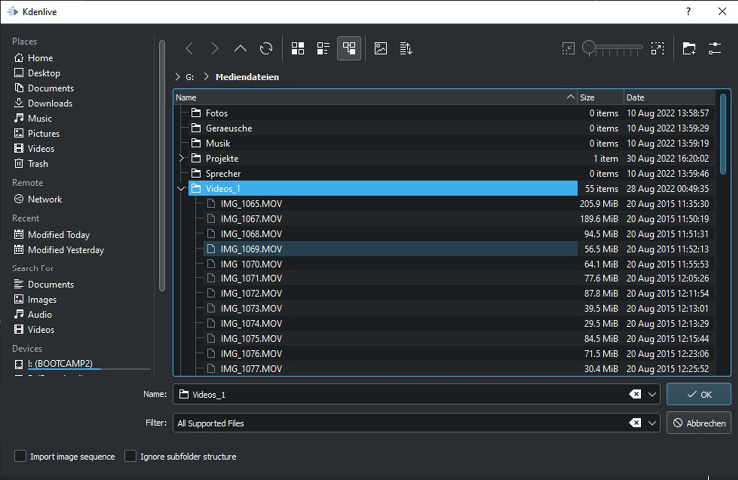Switch to icons view mode
This screenshot has width=738, height=480.
click(298, 48)
